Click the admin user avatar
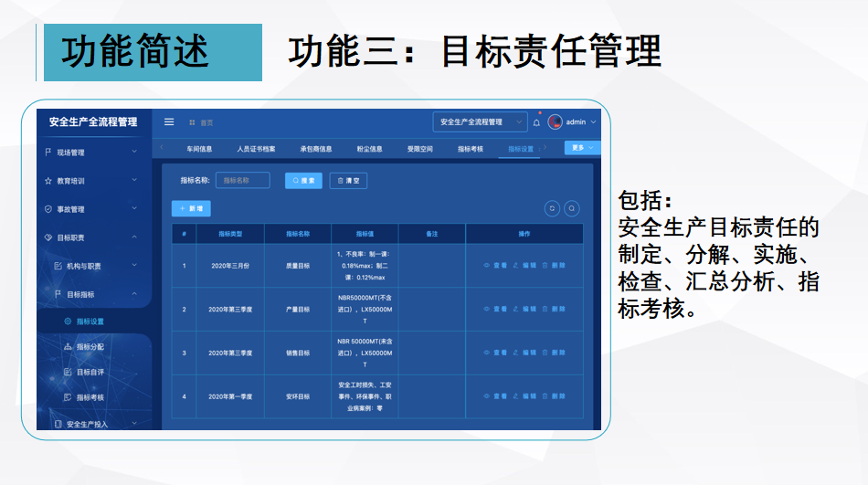Viewport: 868px width, 485px height. pos(555,121)
